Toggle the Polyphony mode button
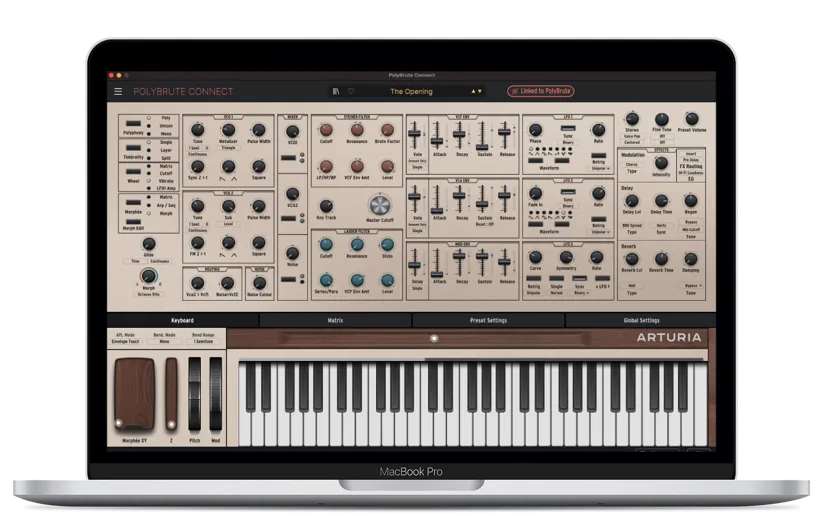 133,123
